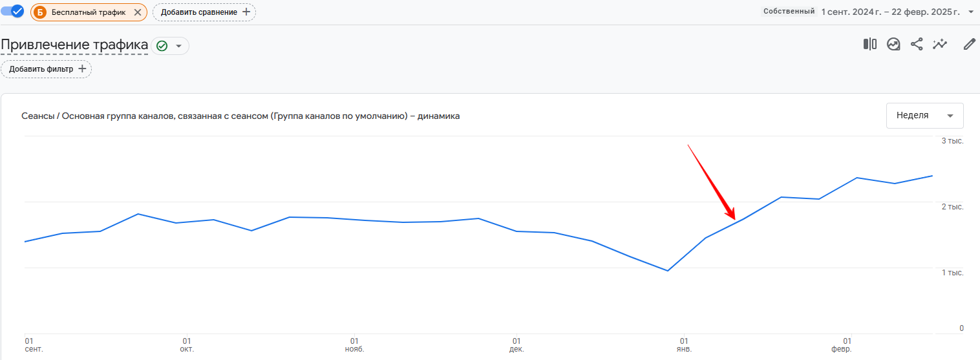Click the green checkmark status icon
This screenshot has height=360, width=980.
point(162,46)
